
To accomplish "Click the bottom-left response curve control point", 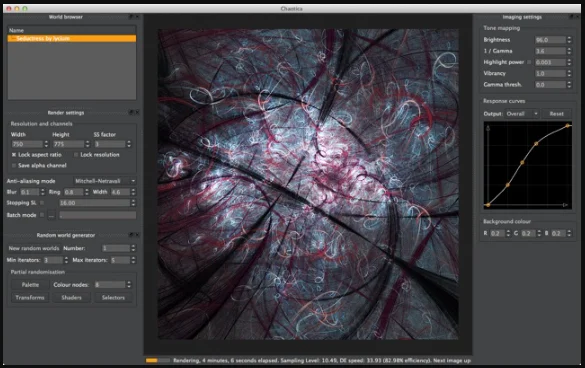I will [488, 205].
